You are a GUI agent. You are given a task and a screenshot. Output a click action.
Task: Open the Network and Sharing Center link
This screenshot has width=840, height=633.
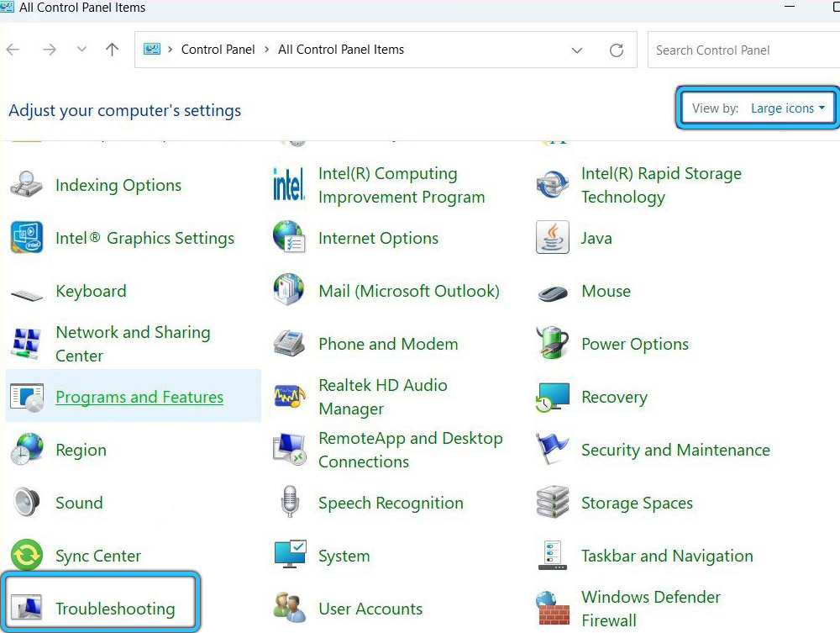(133, 344)
